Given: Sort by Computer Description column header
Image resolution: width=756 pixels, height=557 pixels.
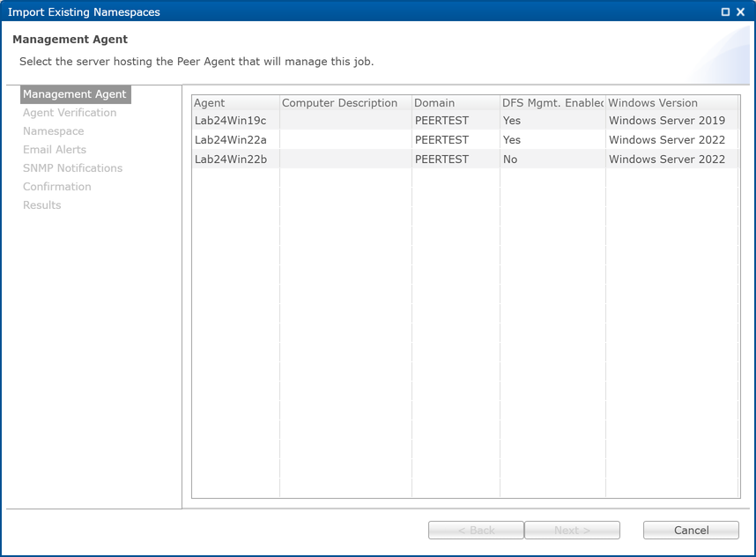Looking at the screenshot, I should tap(345, 103).
